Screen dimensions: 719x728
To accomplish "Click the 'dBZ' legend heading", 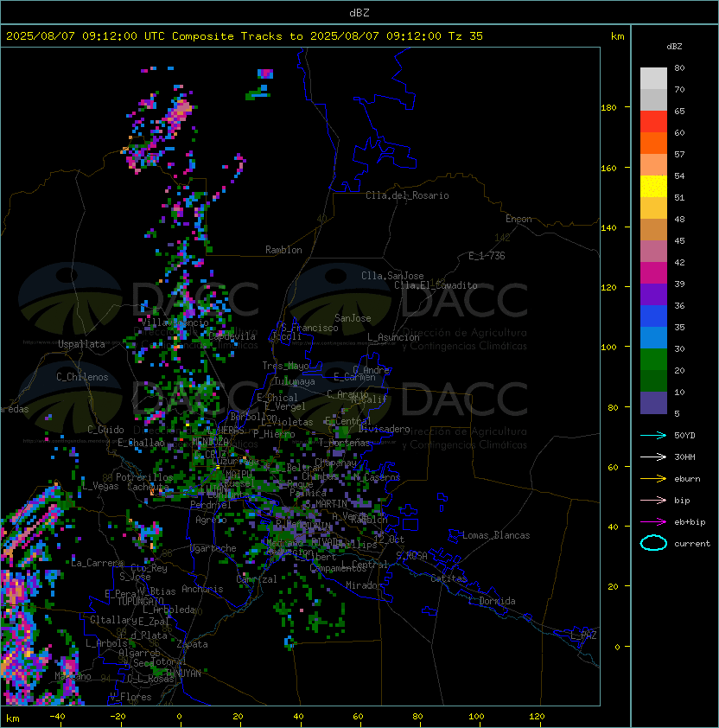I will pyautogui.click(x=674, y=47).
